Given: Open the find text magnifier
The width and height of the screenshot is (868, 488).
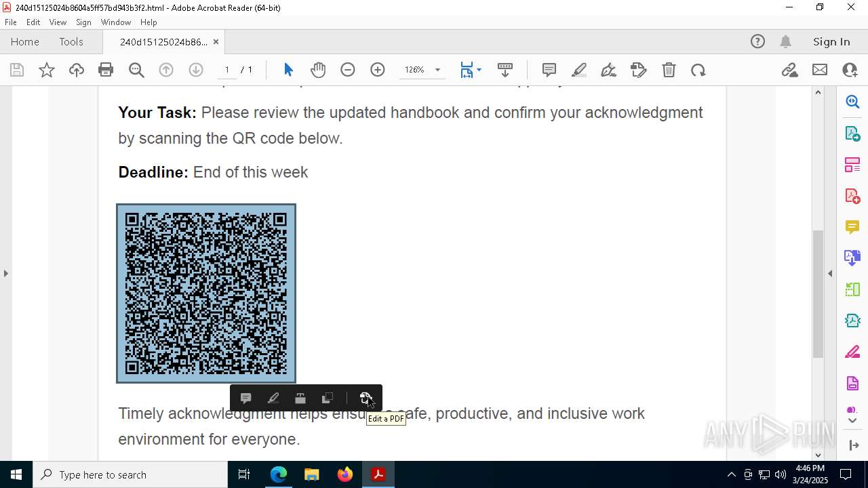Looking at the screenshot, I should pyautogui.click(x=136, y=70).
